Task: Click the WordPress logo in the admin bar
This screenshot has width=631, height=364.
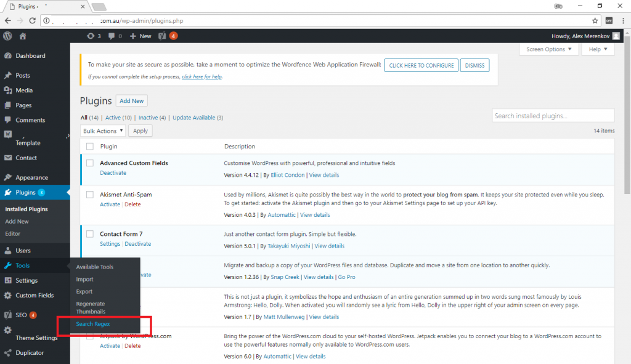Action: (x=7, y=36)
